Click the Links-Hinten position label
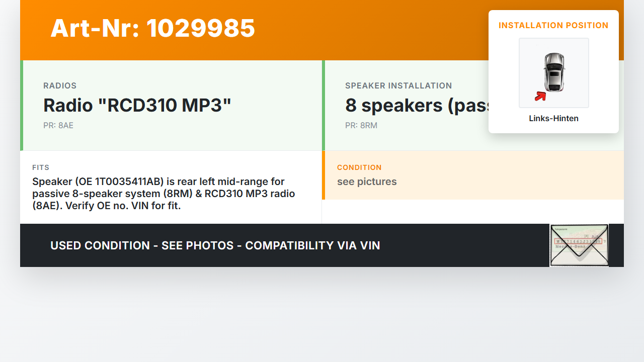The width and height of the screenshot is (644, 362). point(553,119)
